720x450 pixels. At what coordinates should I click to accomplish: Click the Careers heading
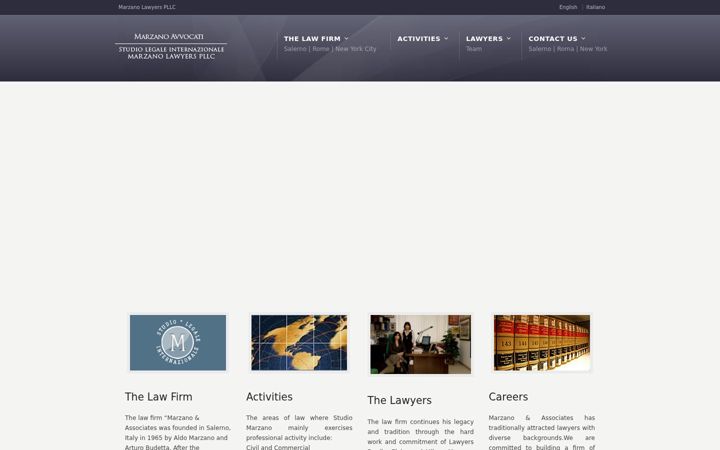(508, 397)
